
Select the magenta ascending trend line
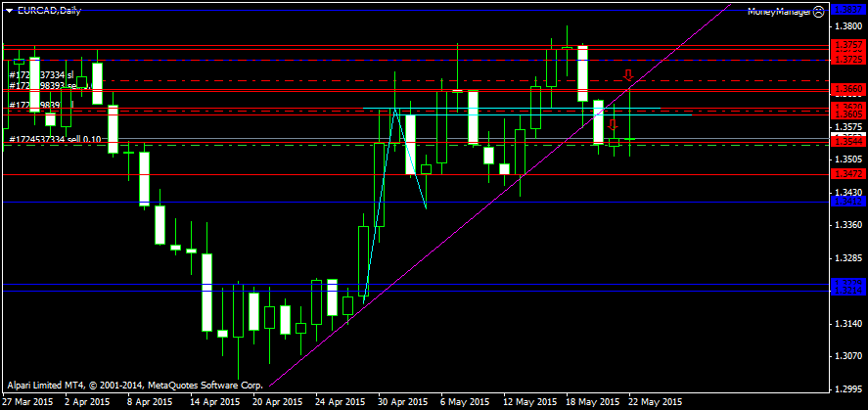click(x=499, y=196)
